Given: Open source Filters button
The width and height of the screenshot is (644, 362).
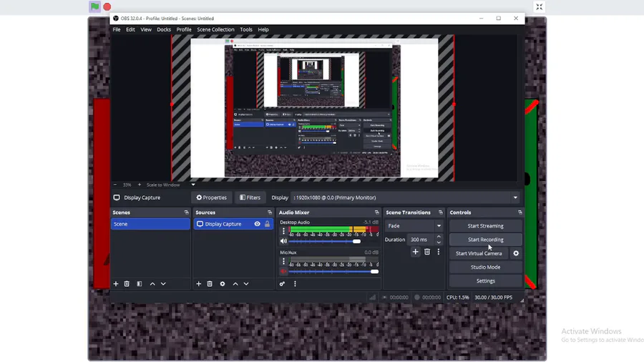Looking at the screenshot, I should pos(250,197).
